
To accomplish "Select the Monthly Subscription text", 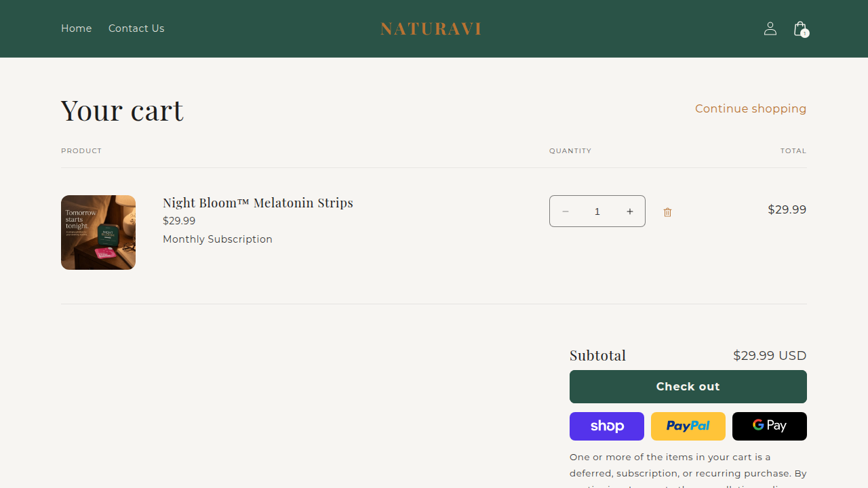I will 218,239.
